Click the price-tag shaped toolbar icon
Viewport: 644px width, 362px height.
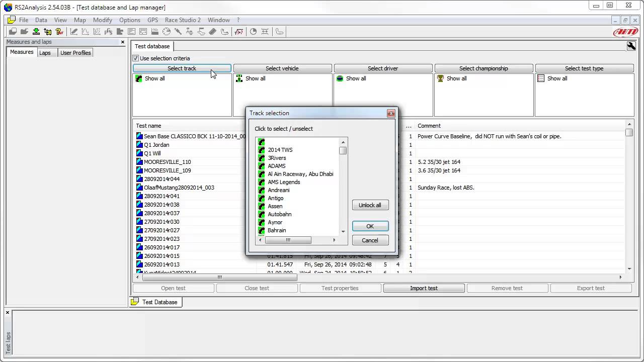coord(213,31)
